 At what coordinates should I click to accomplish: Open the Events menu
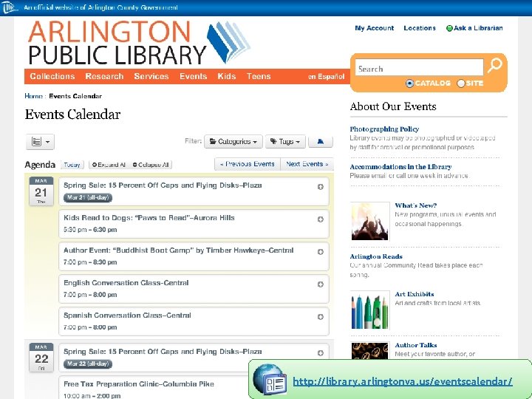194,76
